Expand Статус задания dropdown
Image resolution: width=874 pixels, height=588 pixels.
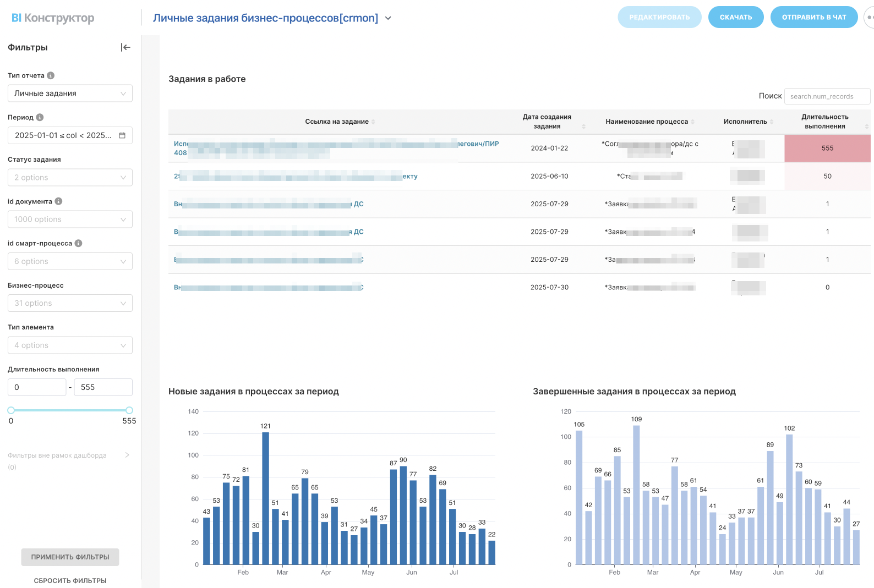[x=70, y=178]
